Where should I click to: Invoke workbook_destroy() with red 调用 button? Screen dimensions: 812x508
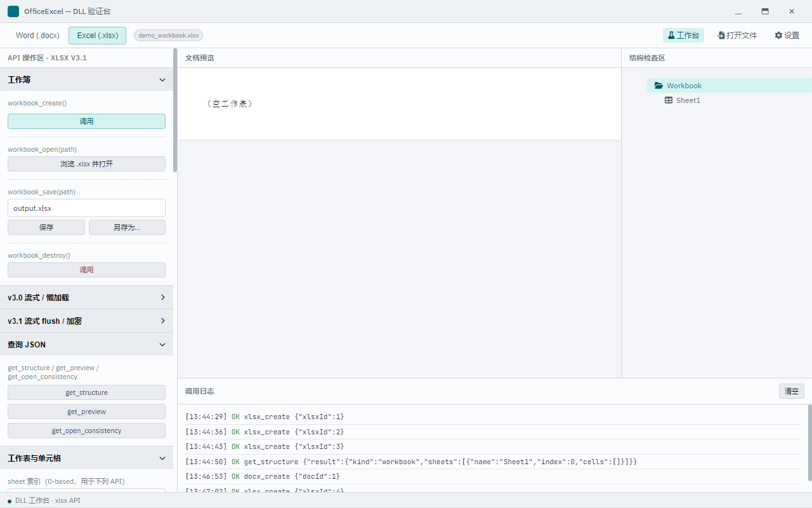pyautogui.click(x=86, y=270)
